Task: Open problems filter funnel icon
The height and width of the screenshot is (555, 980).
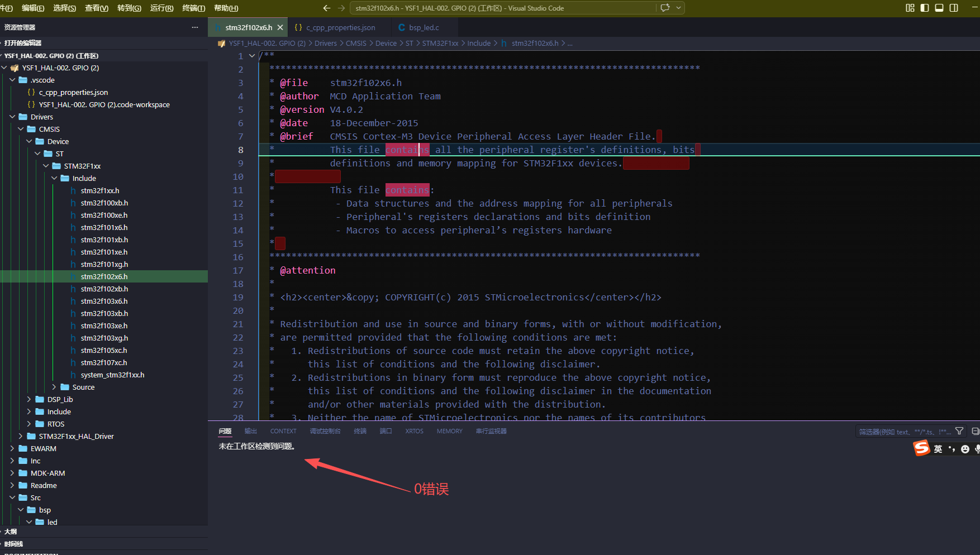Action: click(959, 431)
